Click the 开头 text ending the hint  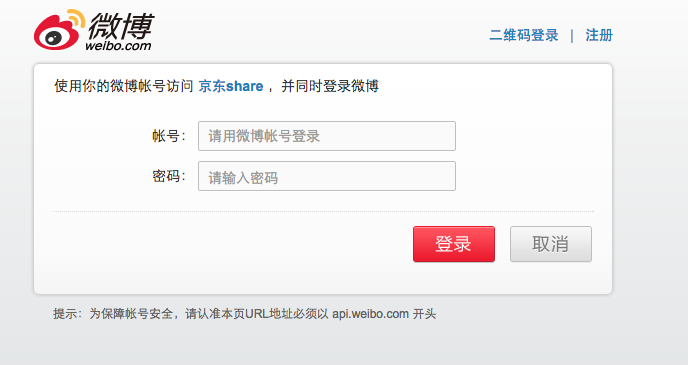pyautogui.click(x=424, y=314)
